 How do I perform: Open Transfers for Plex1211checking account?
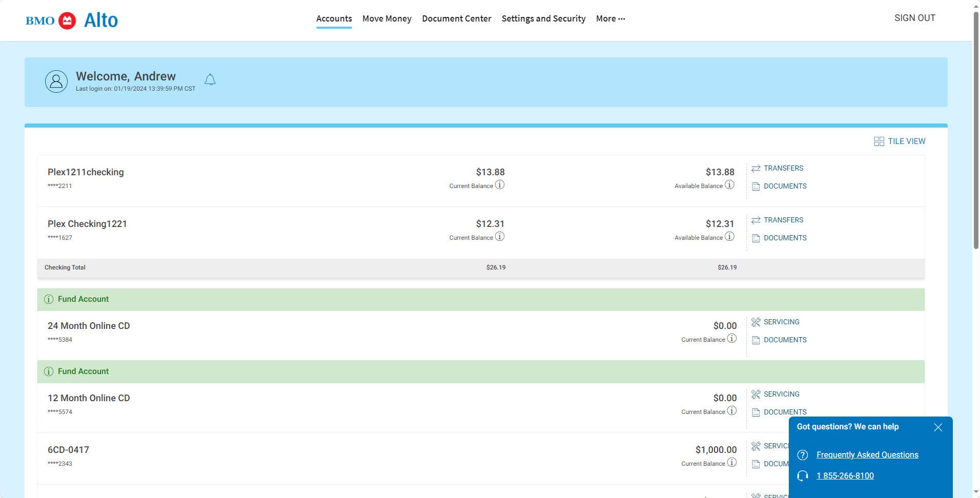pos(783,168)
